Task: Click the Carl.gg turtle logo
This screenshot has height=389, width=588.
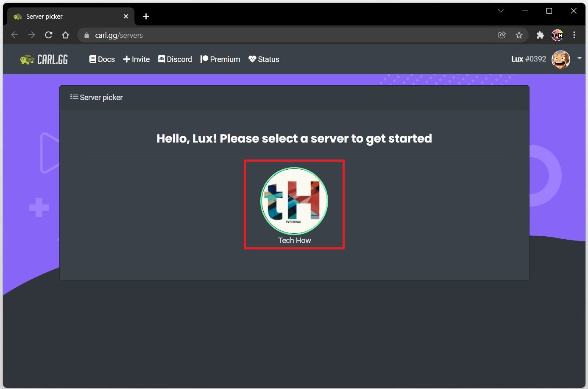Action: (44, 59)
